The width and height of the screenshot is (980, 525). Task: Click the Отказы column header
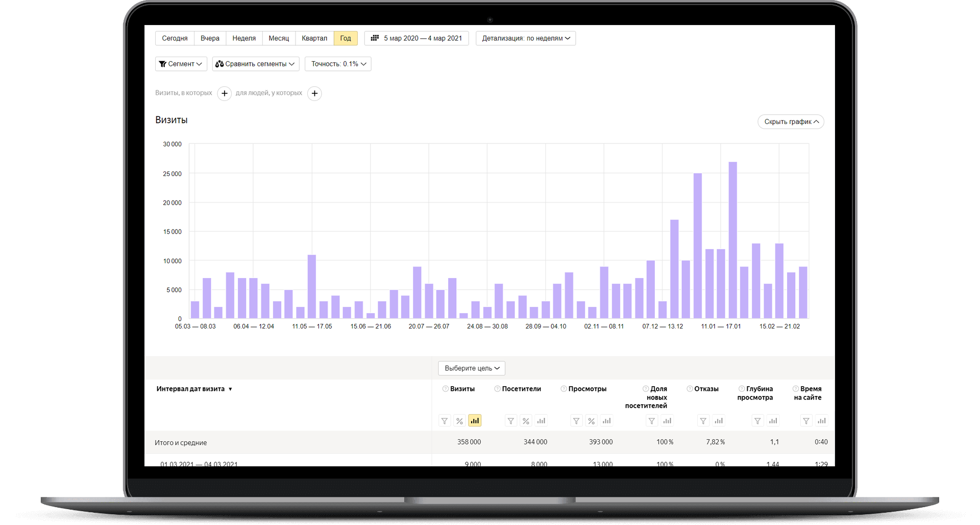point(706,389)
